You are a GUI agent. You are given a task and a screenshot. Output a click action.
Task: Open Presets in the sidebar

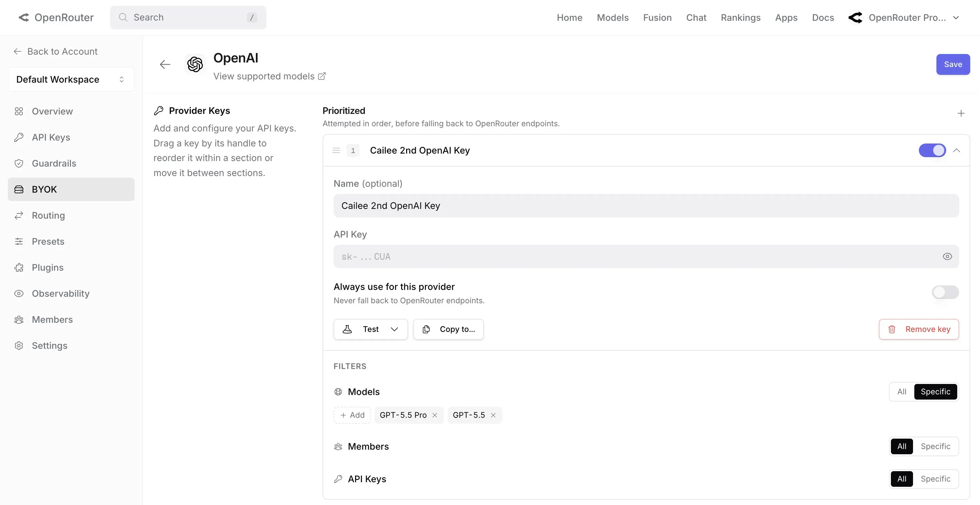pyautogui.click(x=71, y=241)
